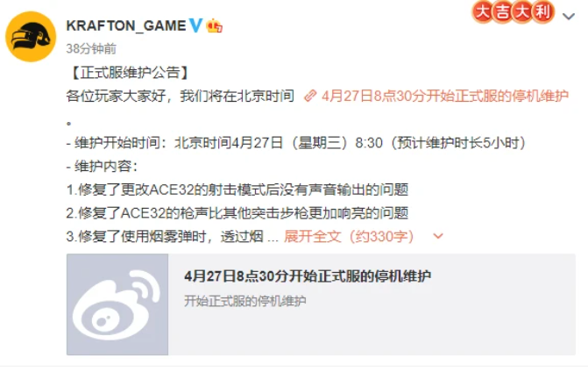Click the 【正式服维护公告】 heading text
This screenshot has width=588, height=372.
[129, 73]
